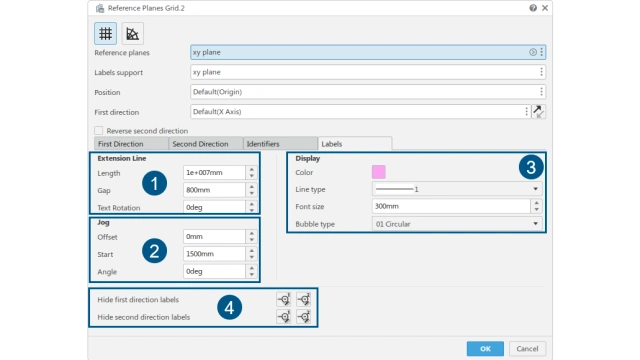Pick the pink Display color swatch
Viewport: 640px width, 360px height.
point(378,172)
